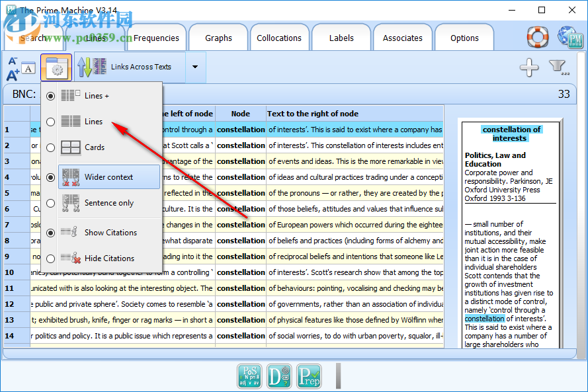Click 'Politics, Law and Education' citation title

(x=495, y=160)
